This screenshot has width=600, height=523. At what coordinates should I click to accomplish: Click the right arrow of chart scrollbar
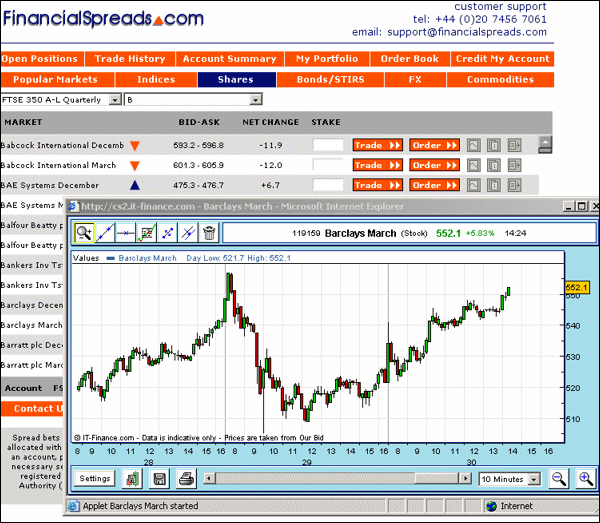coord(465,478)
